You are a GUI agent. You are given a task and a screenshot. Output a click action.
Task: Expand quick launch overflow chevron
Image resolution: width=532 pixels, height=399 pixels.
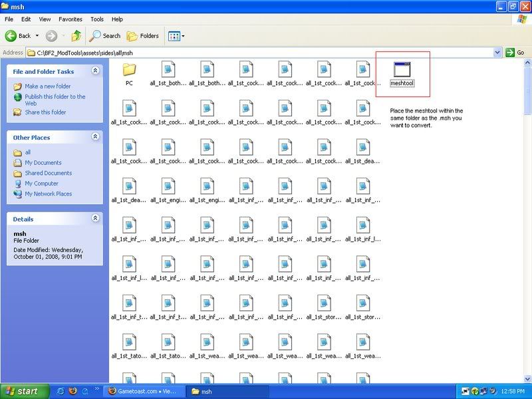[x=96, y=389]
